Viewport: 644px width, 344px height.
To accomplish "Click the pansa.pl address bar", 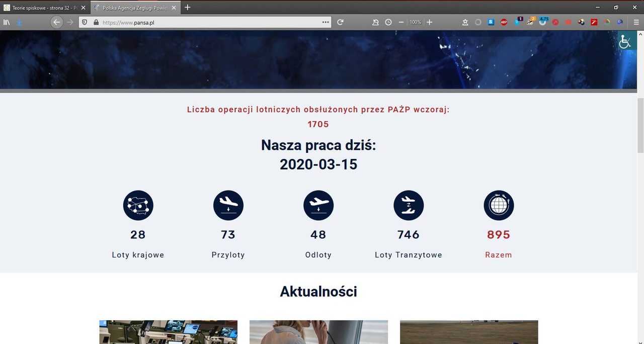I will point(205,22).
